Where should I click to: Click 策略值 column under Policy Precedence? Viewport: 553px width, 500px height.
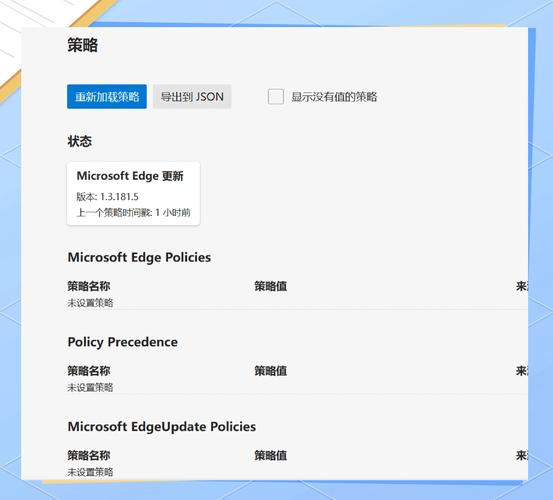click(x=271, y=371)
